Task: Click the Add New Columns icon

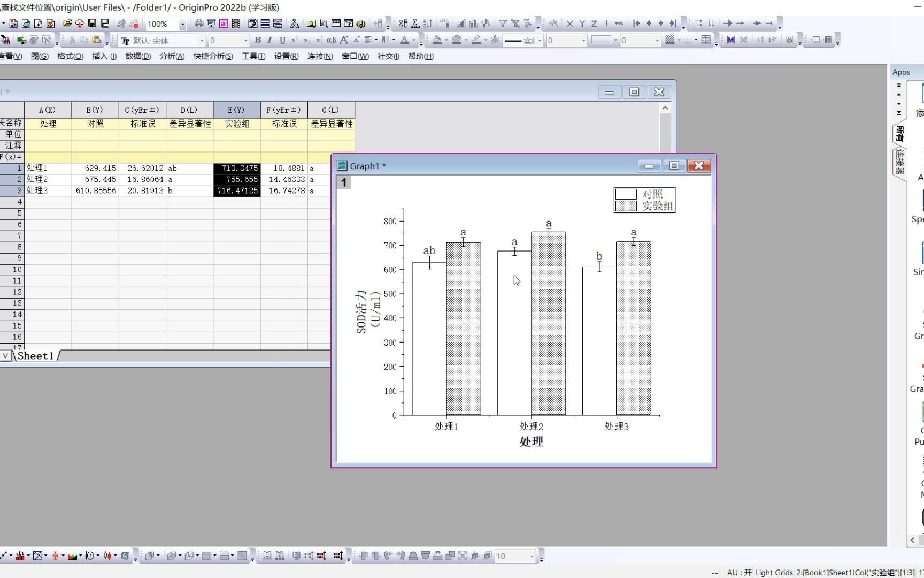Action: click(x=379, y=24)
